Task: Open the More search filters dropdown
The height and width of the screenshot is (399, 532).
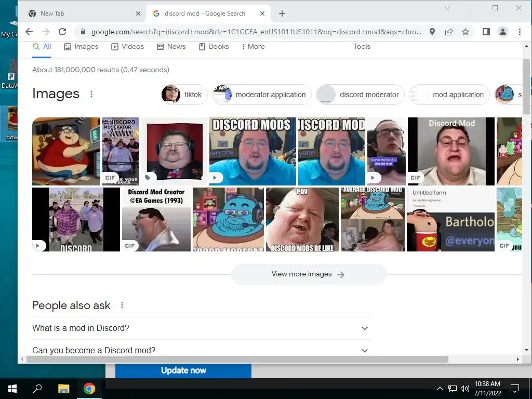Action: [253, 46]
